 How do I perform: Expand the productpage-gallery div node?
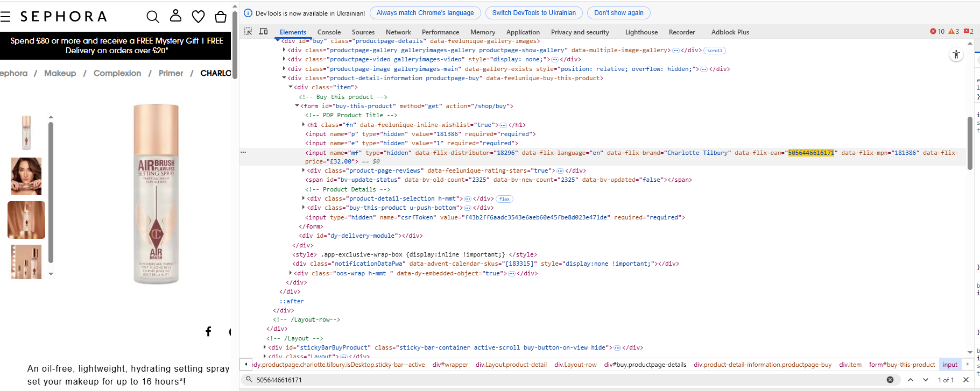tap(284, 50)
